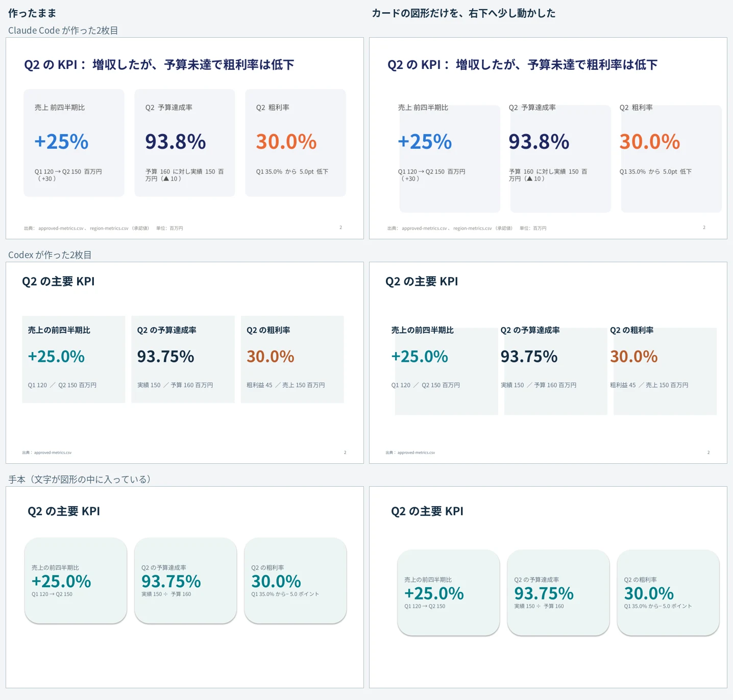This screenshot has width=733, height=700.
Task: Click "93.8%" in the shifted Claude Code slide
Action: pyautogui.click(x=539, y=142)
